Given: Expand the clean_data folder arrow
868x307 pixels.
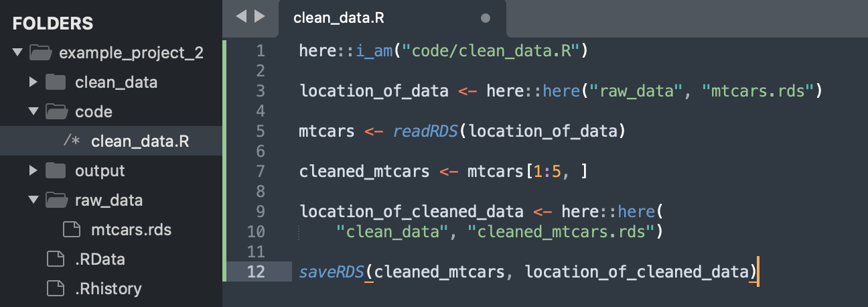Looking at the screenshot, I should [33, 82].
